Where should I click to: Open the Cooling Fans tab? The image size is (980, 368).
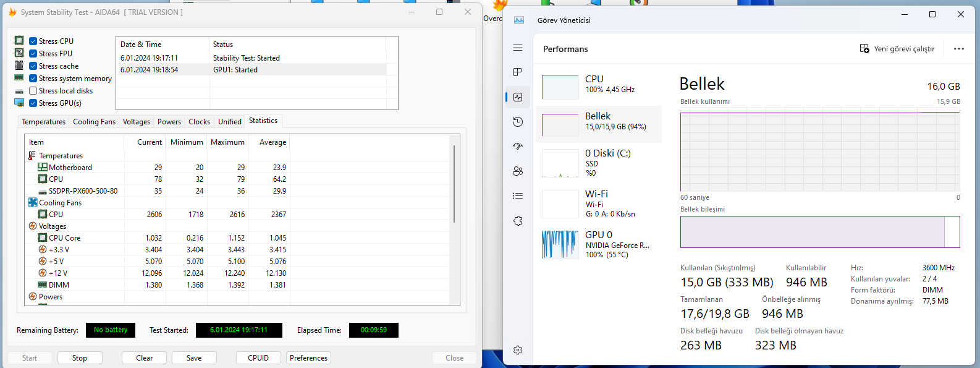click(94, 122)
